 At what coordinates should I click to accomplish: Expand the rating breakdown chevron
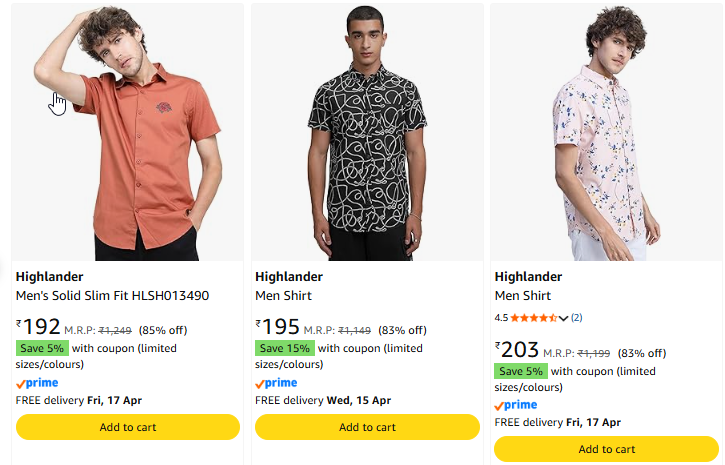click(564, 318)
